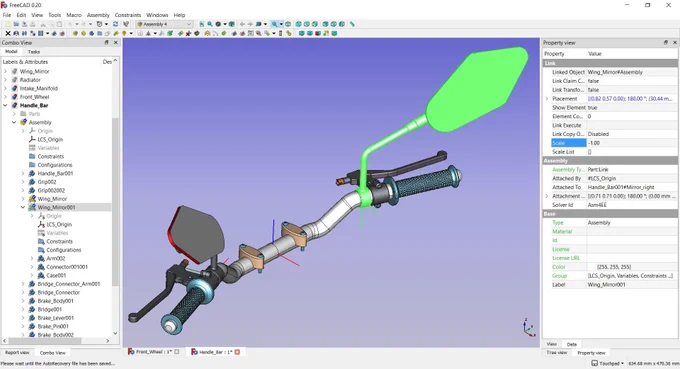The image size is (680, 369).
Task: Open the Windows menu
Action: pos(157,15)
